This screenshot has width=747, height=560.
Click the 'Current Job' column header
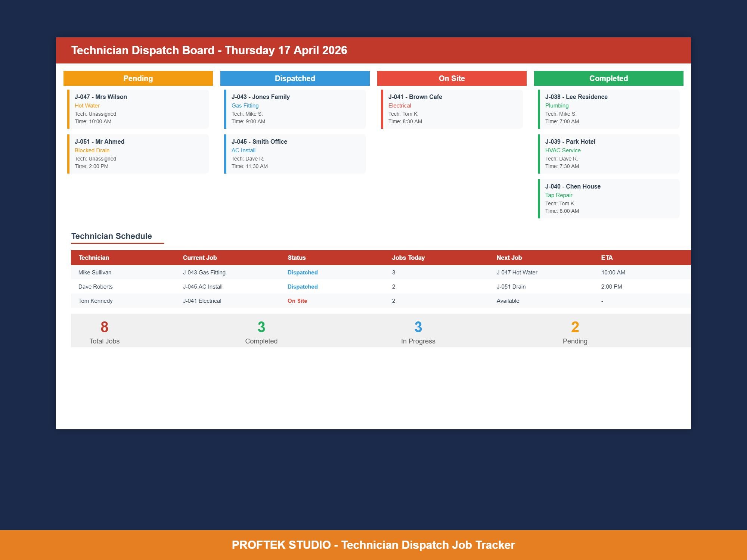click(200, 258)
